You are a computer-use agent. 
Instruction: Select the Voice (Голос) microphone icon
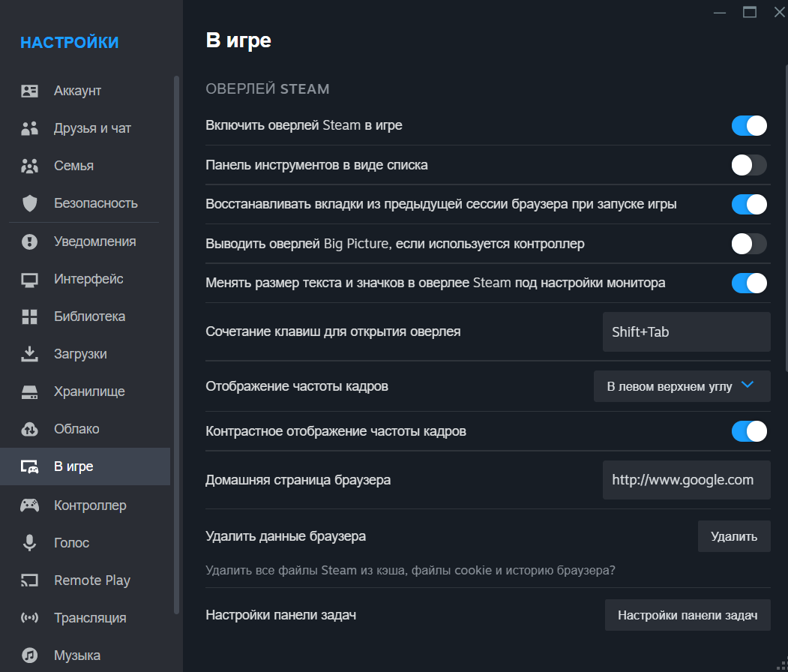click(29, 543)
